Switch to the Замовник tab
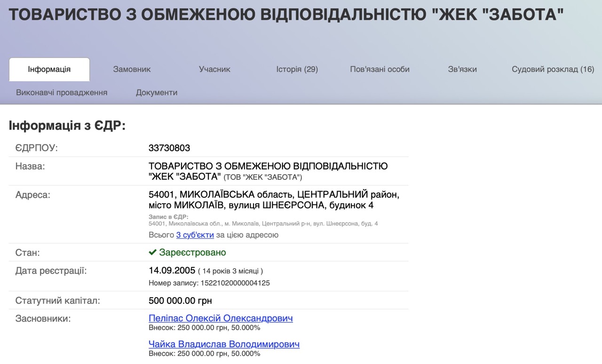Viewport: 602px width, 364px height. [x=132, y=70]
